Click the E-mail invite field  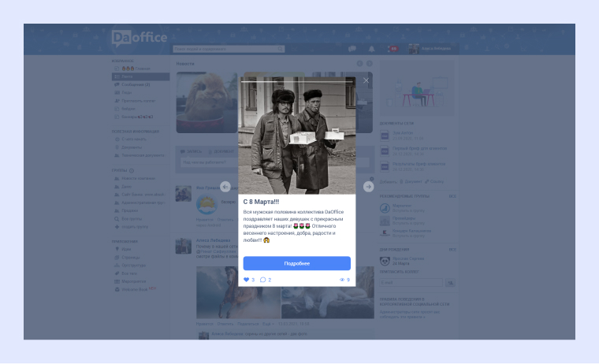[411, 283]
